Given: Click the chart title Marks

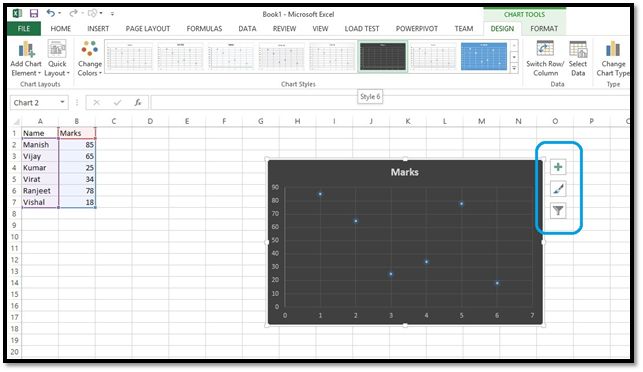Looking at the screenshot, I should [x=404, y=172].
